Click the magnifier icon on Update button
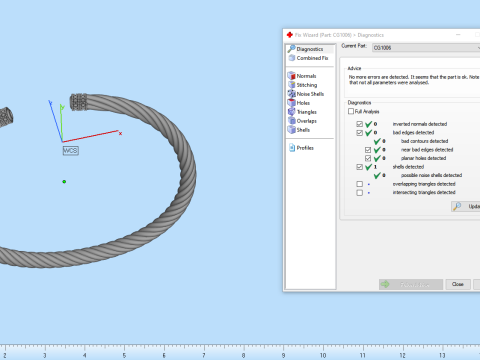Image resolution: width=480 pixels, height=360 pixels. coord(457,206)
